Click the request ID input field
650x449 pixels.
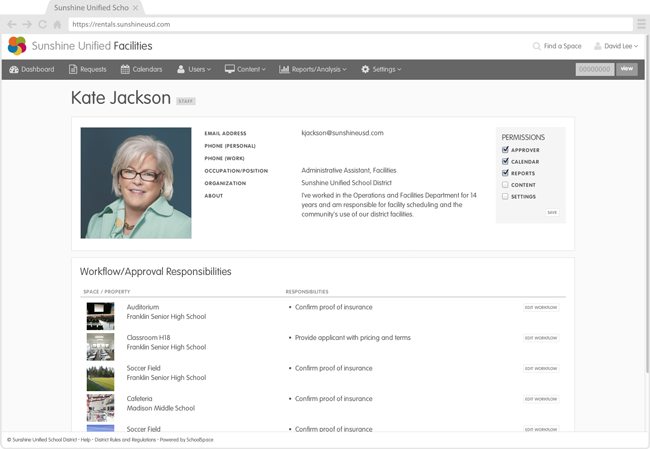click(x=595, y=69)
